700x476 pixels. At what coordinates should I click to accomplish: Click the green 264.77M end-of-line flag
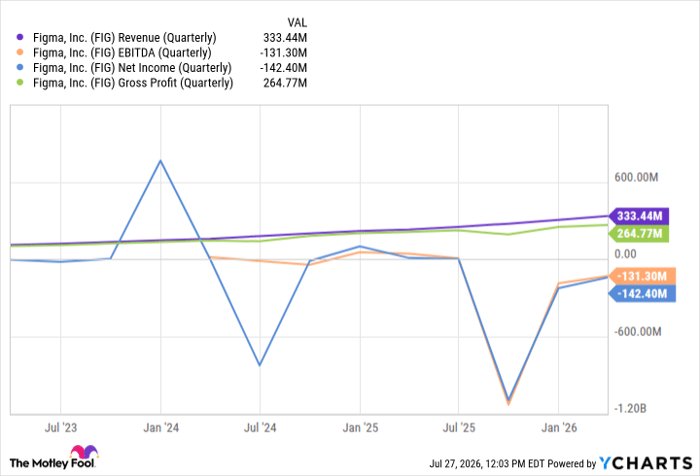(x=639, y=234)
